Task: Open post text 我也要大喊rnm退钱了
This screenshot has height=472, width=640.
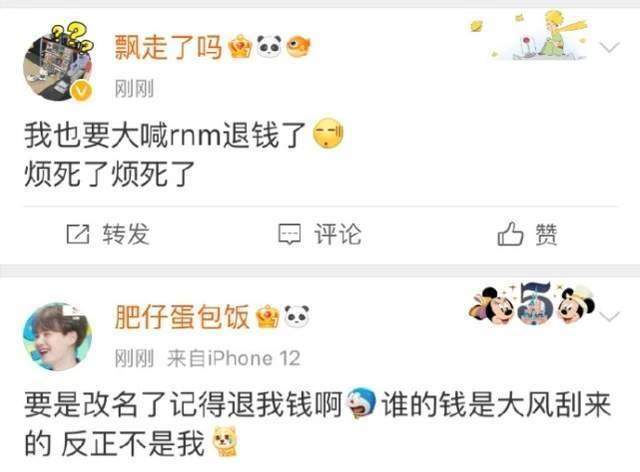Action: click(165, 135)
